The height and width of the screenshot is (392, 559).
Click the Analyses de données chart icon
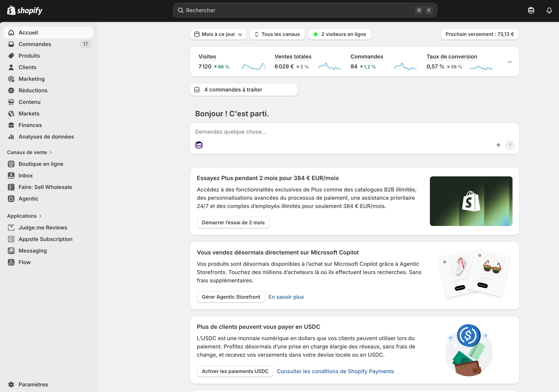pyautogui.click(x=11, y=137)
